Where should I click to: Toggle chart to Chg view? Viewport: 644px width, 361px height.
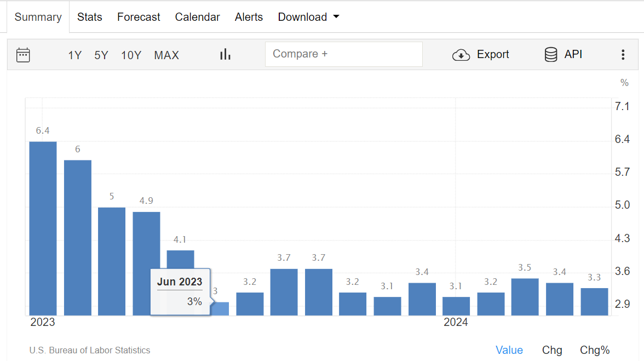tap(552, 350)
